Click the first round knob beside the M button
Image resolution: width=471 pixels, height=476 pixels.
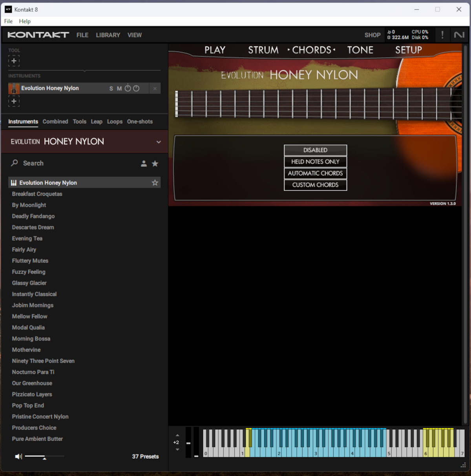128,88
